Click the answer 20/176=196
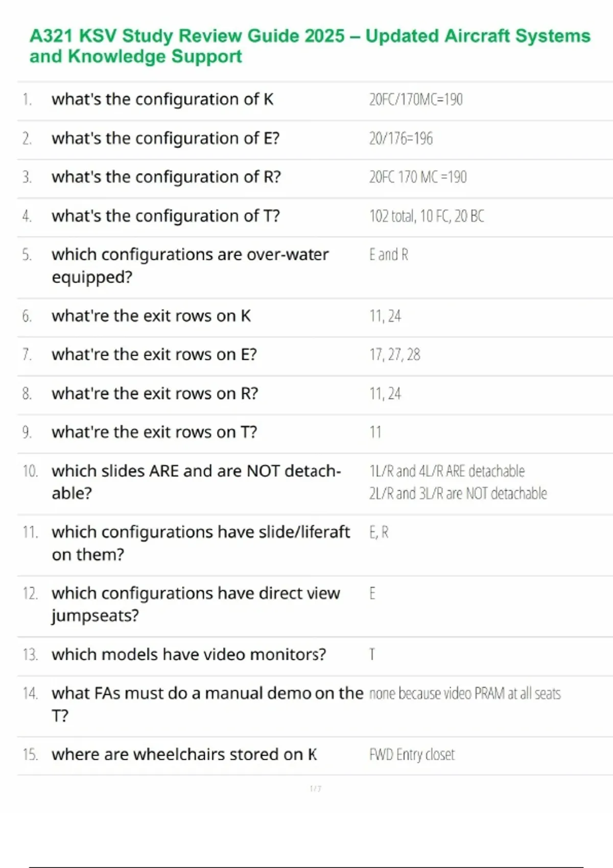Viewport: 613px width, 868px height. (401, 138)
